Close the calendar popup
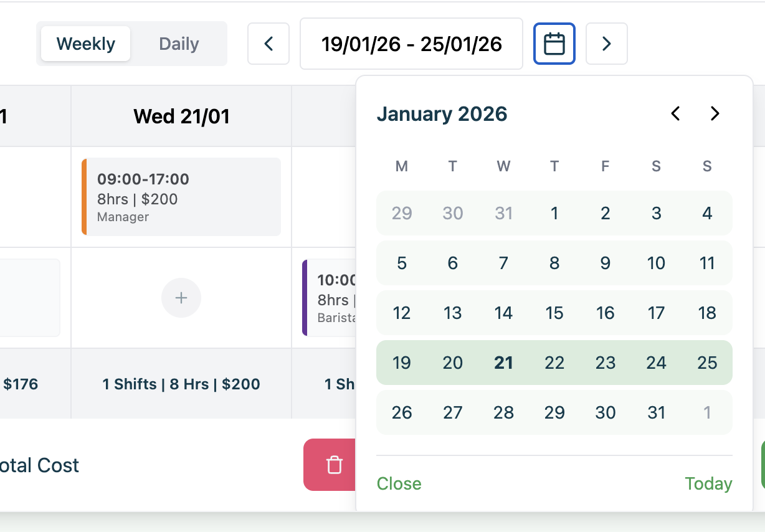 tap(399, 483)
